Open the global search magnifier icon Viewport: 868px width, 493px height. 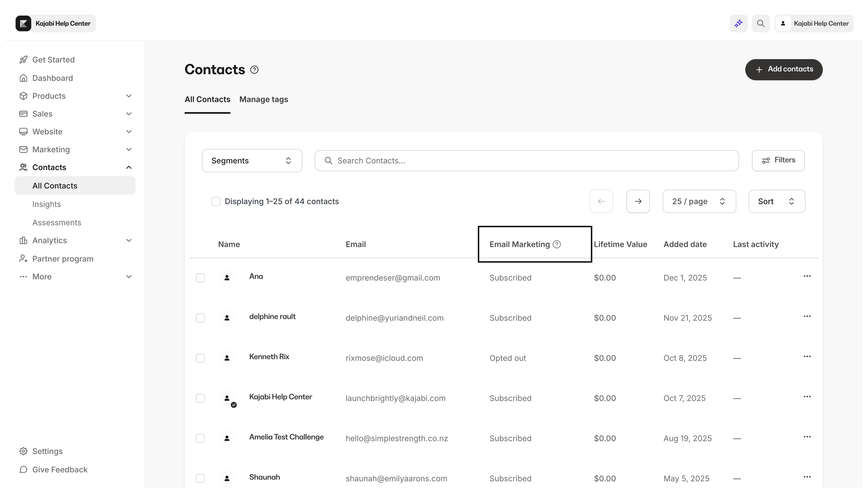761,23
